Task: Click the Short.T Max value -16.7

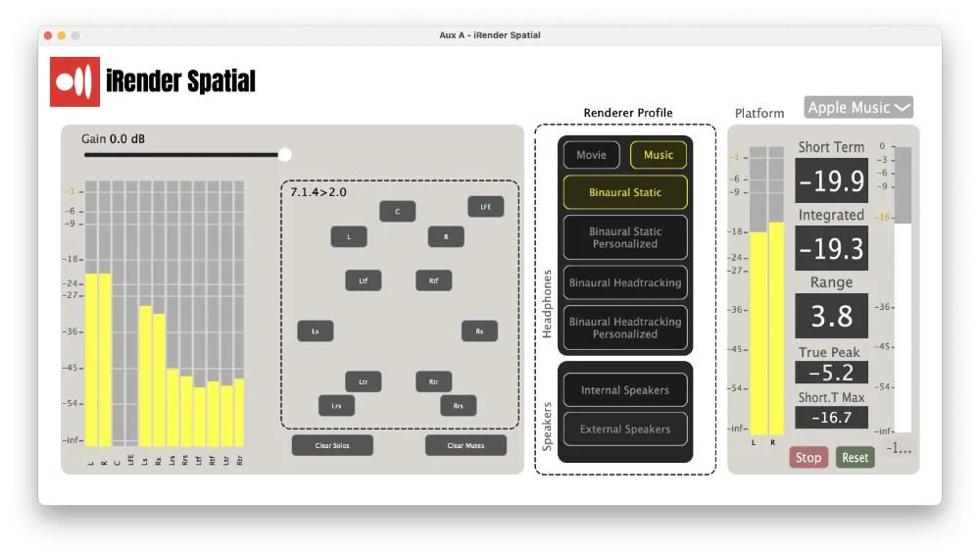Action: coord(831,418)
